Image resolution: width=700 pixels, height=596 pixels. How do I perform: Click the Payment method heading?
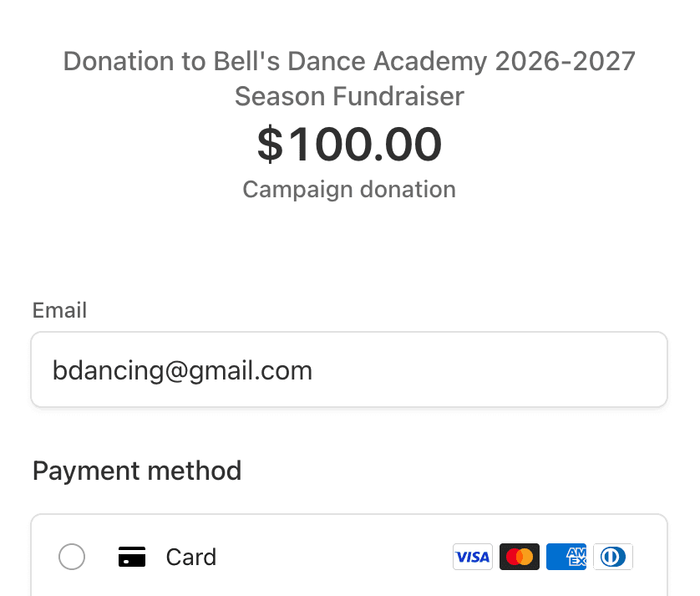(x=137, y=471)
